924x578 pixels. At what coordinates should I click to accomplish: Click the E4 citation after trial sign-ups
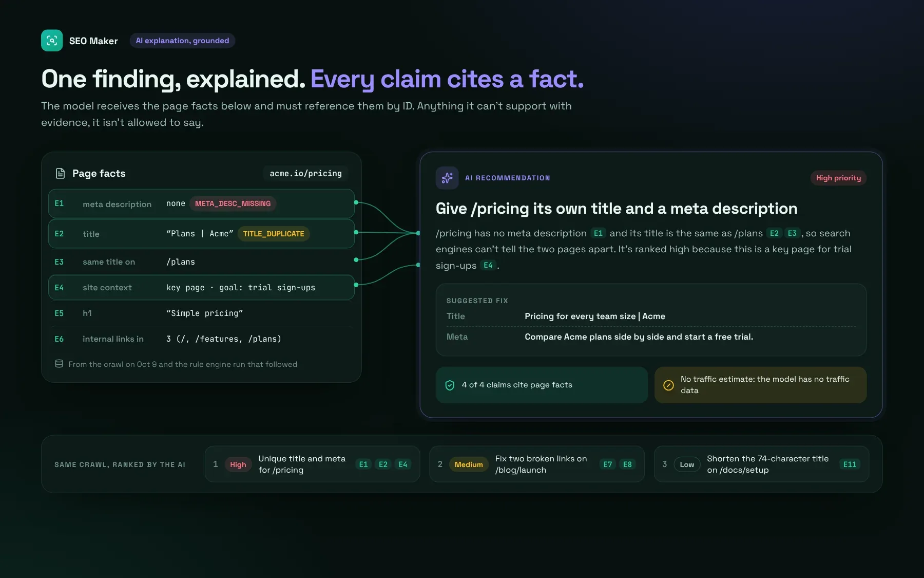click(488, 265)
